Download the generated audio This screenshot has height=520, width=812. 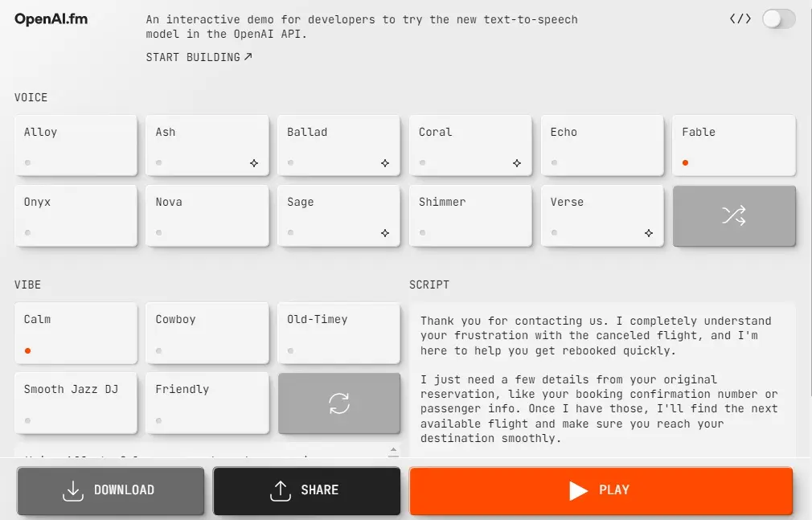coord(110,490)
